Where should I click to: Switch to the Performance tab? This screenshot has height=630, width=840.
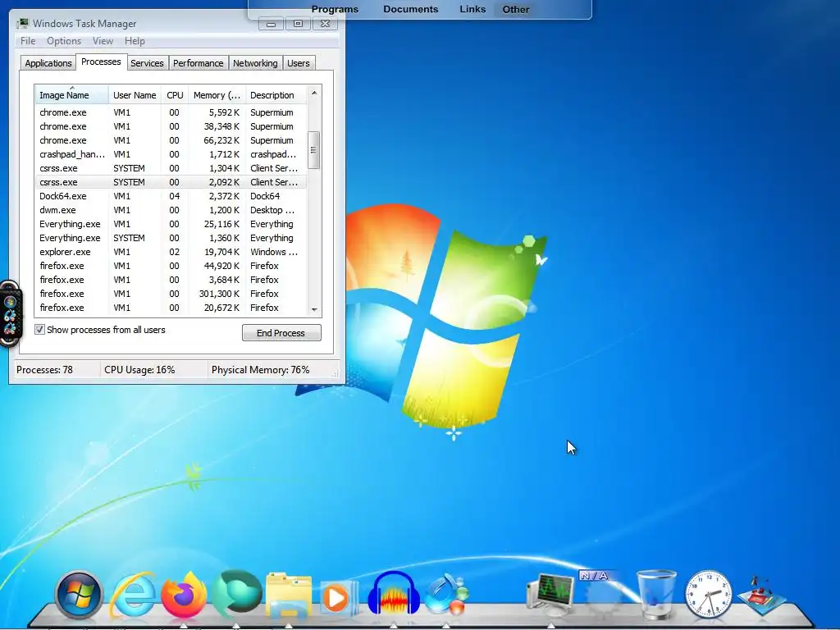pyautogui.click(x=198, y=63)
